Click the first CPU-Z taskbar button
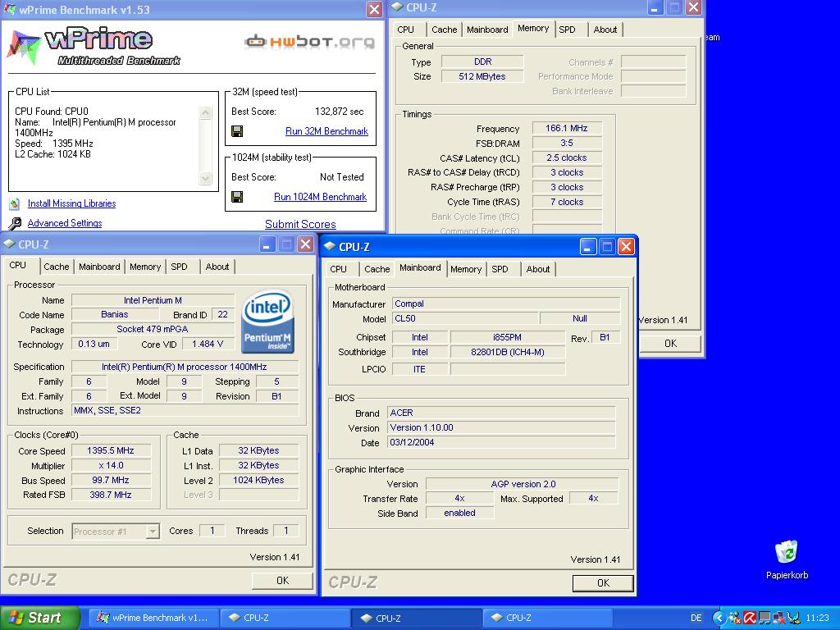This screenshot has height=630, width=840. (284, 618)
